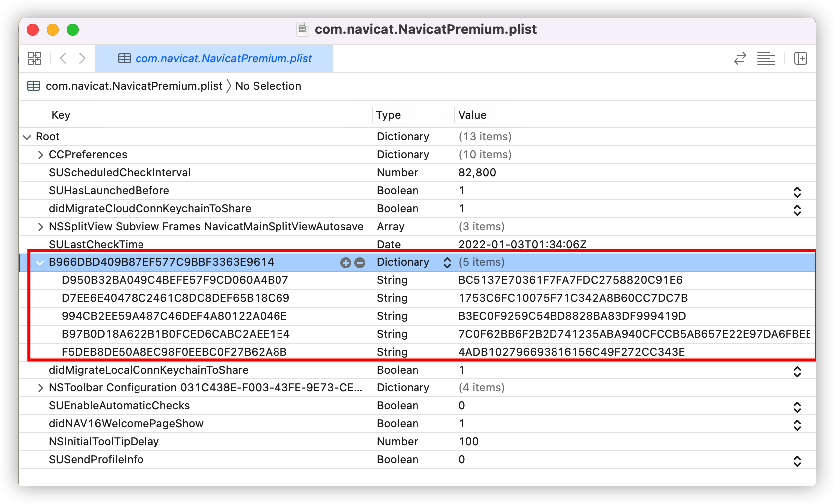Close the window with the red button

point(33,30)
